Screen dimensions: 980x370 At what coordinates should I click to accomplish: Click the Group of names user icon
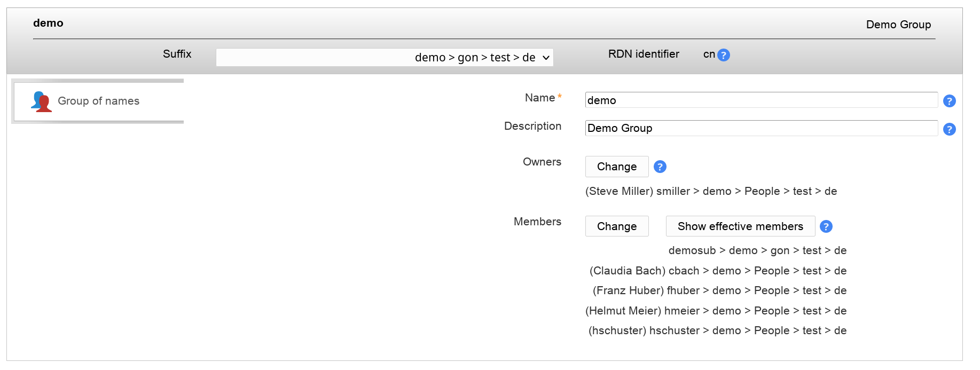coord(41,101)
